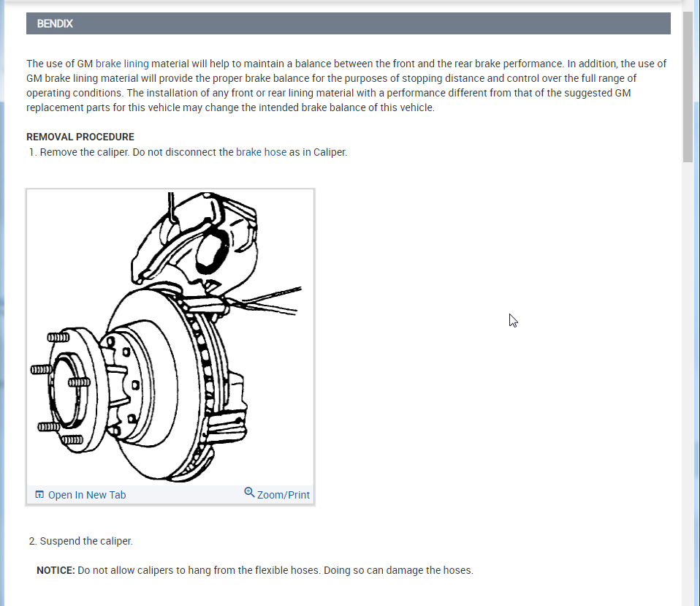Follow the brake hose link
The height and width of the screenshot is (606, 700).
(261, 152)
